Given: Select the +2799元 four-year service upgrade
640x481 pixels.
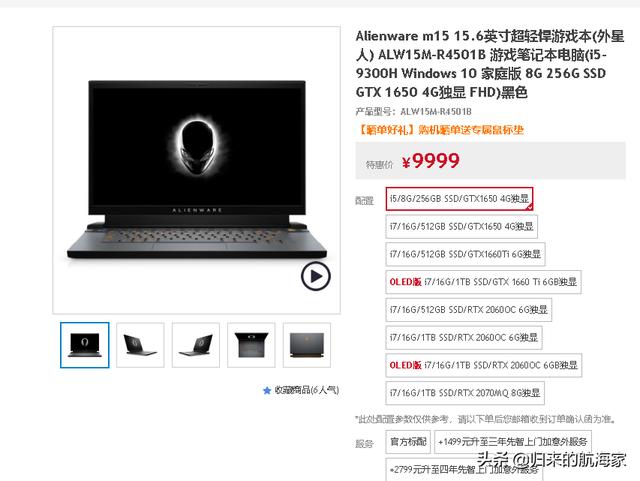Looking at the screenshot, I should (x=464, y=470).
